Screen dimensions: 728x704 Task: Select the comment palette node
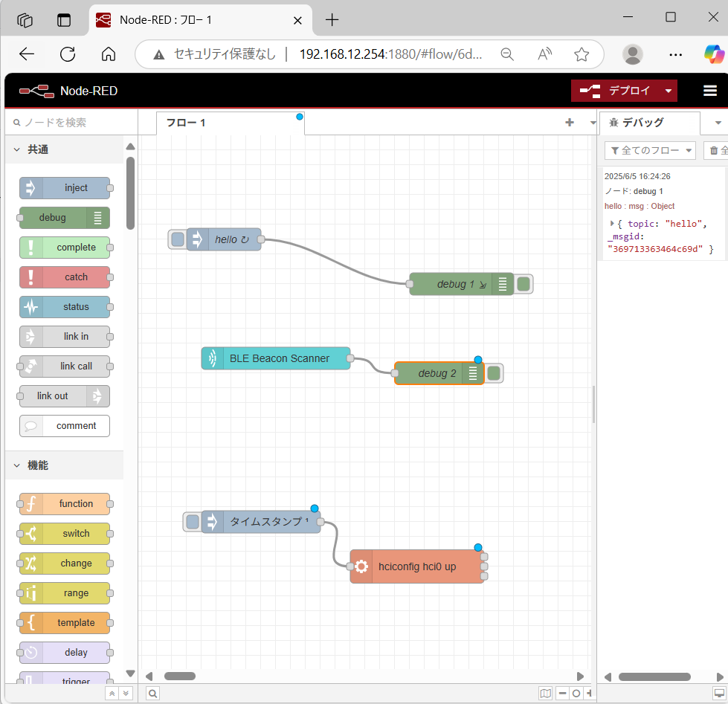[65, 425]
